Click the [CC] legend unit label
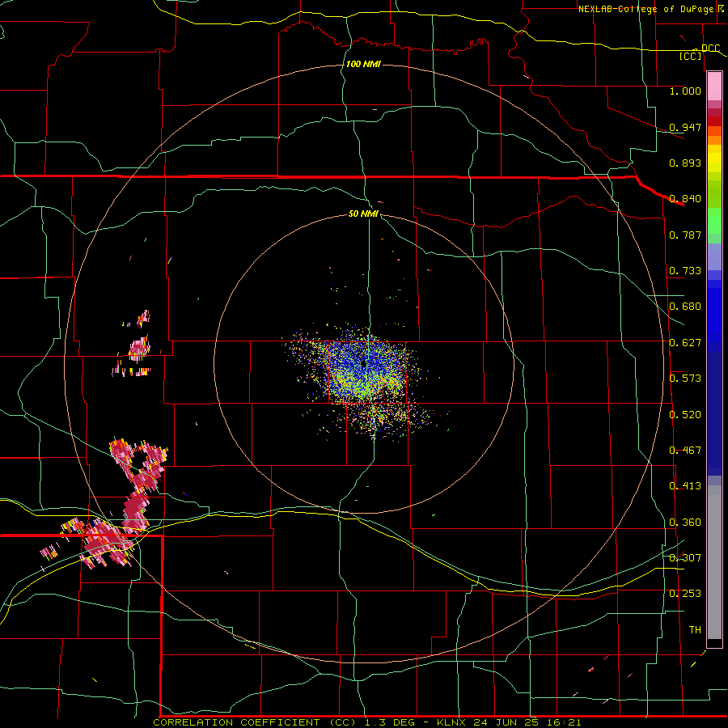 point(691,56)
